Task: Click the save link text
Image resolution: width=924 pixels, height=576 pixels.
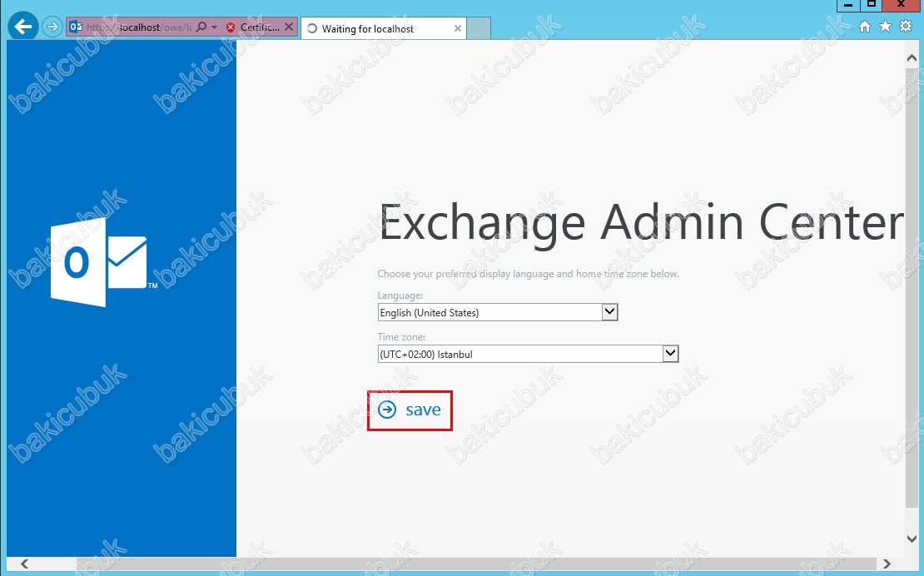Action: coord(423,410)
